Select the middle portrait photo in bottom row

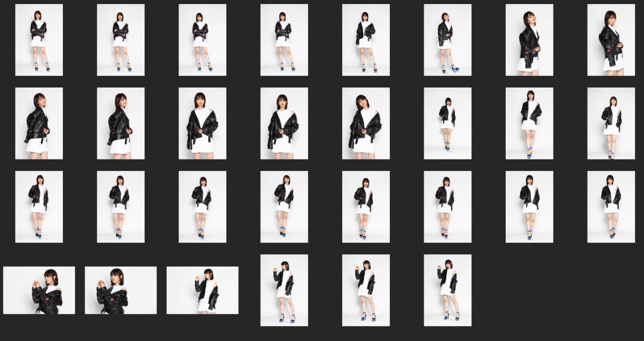[x=366, y=290]
